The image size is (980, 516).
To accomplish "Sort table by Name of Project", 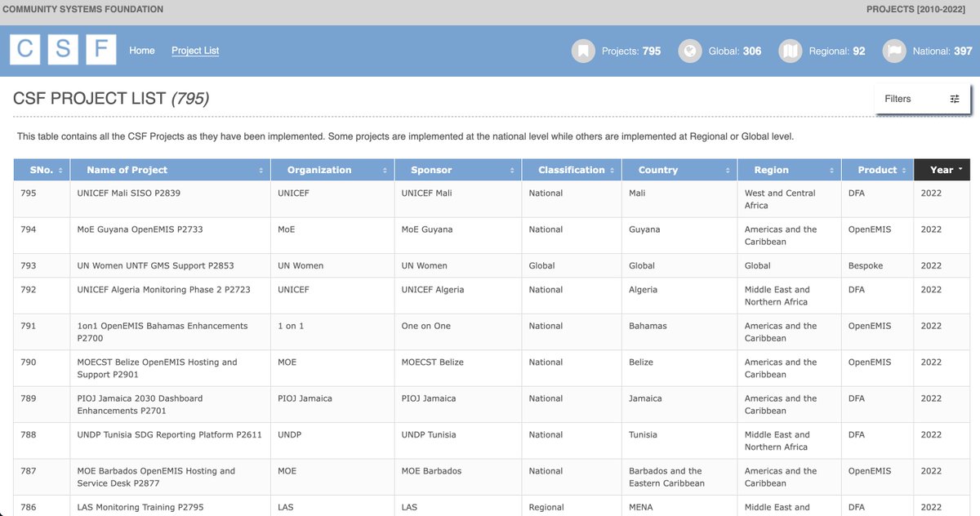I will click(x=170, y=170).
